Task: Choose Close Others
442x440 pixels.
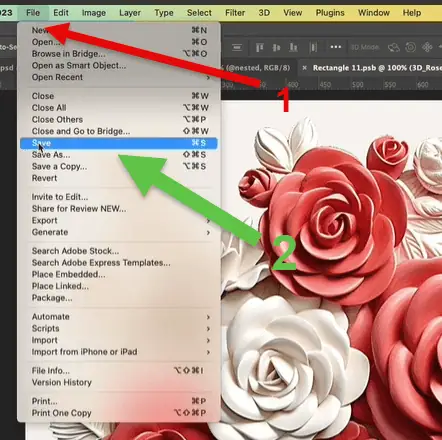Action: pyautogui.click(x=119, y=119)
